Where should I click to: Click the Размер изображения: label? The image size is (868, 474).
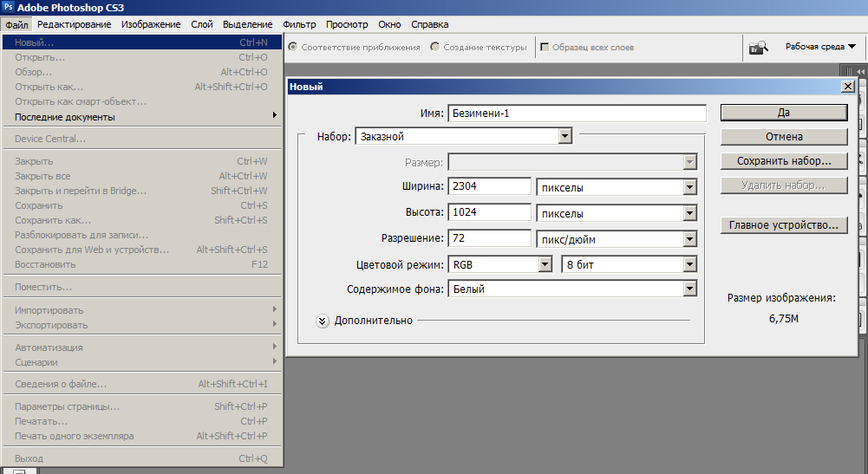pyautogui.click(x=781, y=298)
